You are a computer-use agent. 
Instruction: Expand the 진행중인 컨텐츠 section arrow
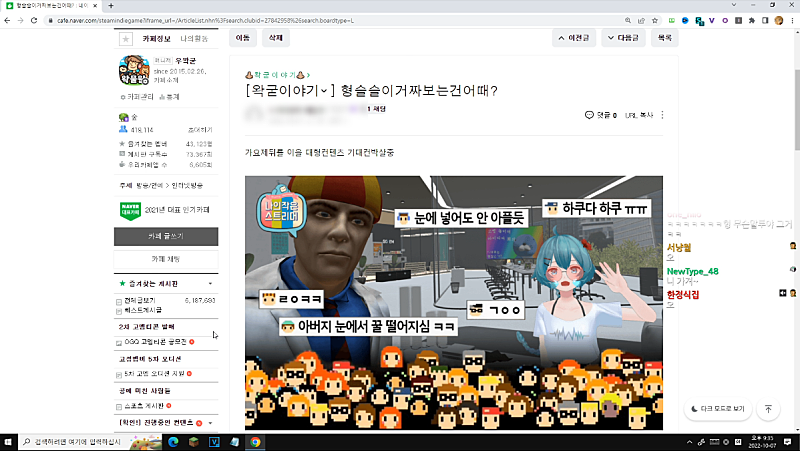pos(210,424)
